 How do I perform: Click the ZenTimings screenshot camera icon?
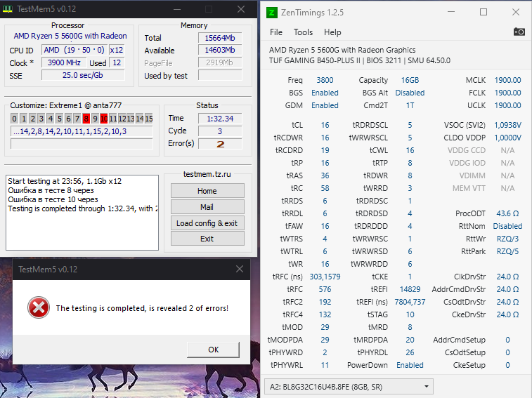pos(519,32)
